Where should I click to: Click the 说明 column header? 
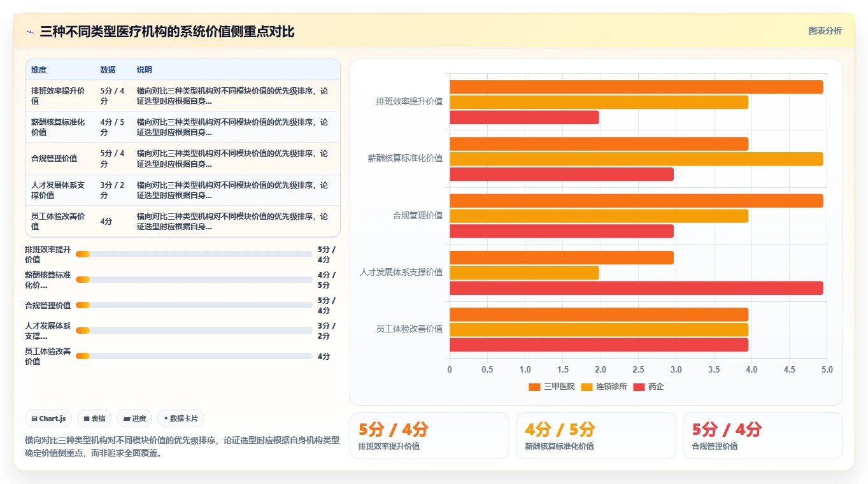[x=145, y=70]
